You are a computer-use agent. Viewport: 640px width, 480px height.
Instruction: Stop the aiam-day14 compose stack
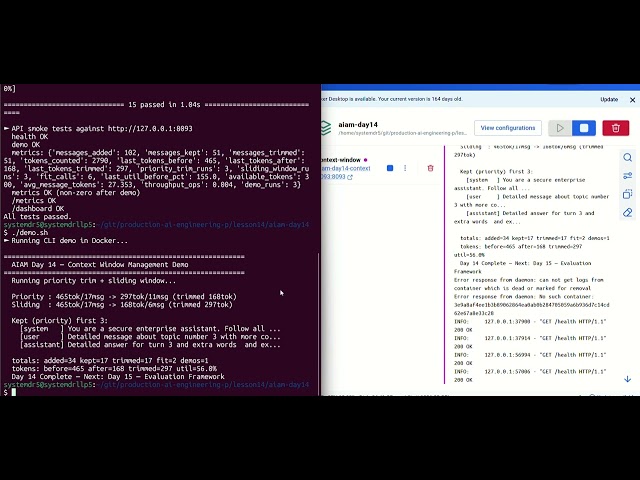pos(584,128)
